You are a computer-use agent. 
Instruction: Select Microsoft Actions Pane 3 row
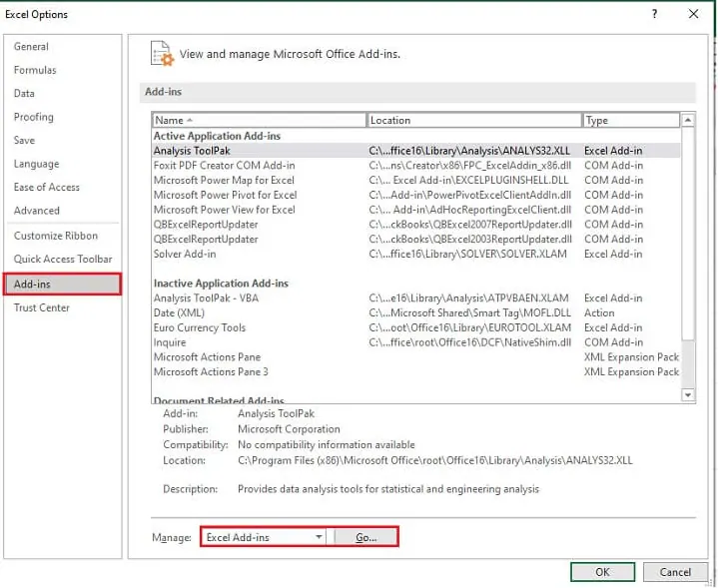pyautogui.click(x=415, y=371)
